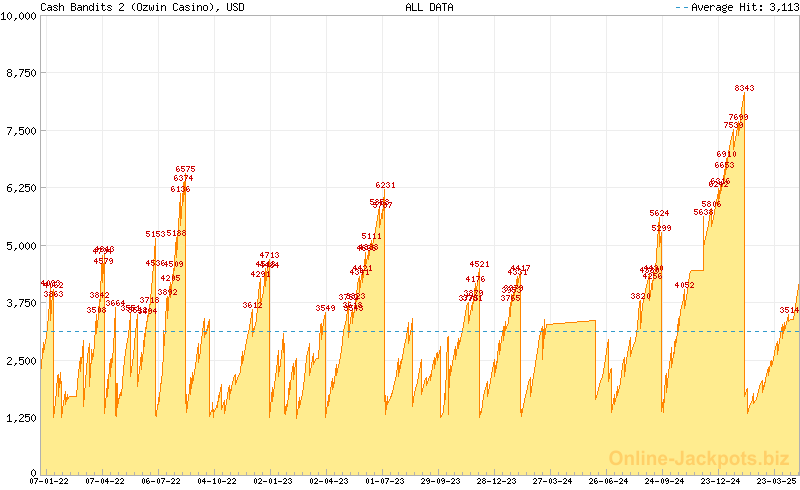
Task: Select the 4521 jackpot hit label
Action: click(x=479, y=264)
